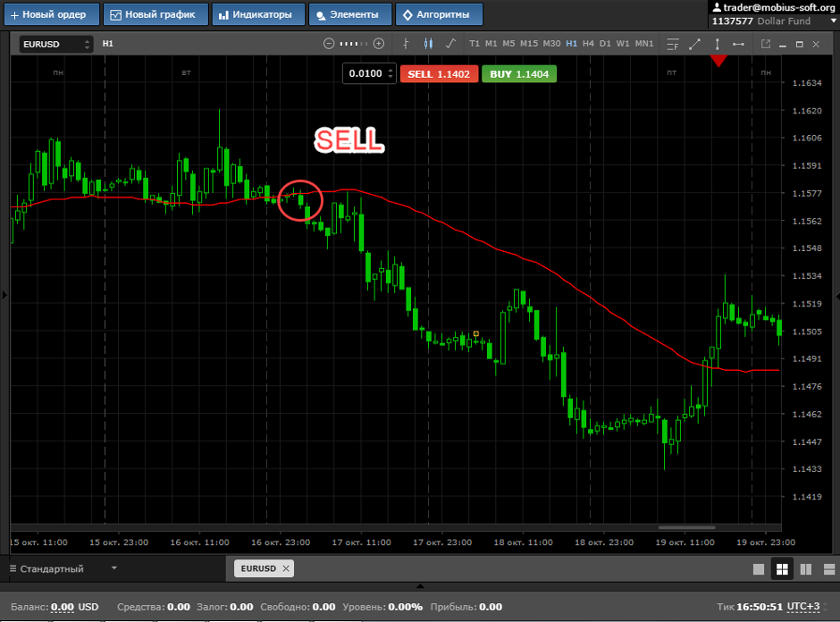Viewport: 840px width, 622px height.
Task: Switch to two-column chart layout
Action: pyautogui.click(x=805, y=569)
